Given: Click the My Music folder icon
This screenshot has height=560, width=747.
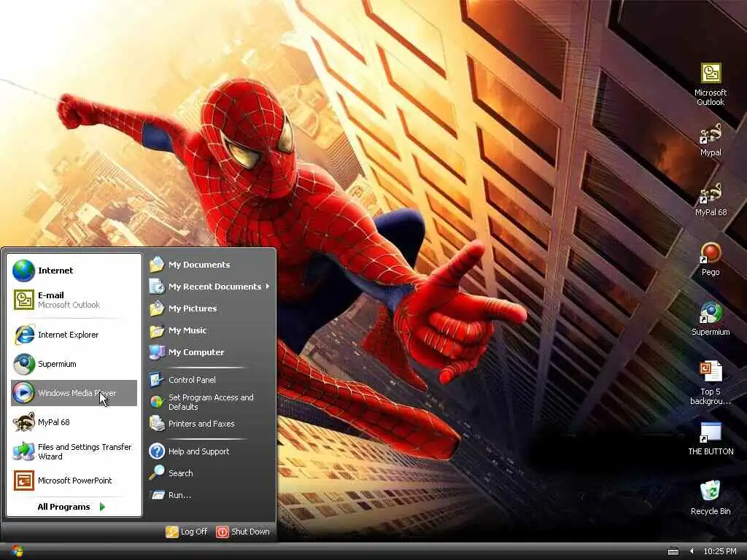Looking at the screenshot, I should point(157,330).
